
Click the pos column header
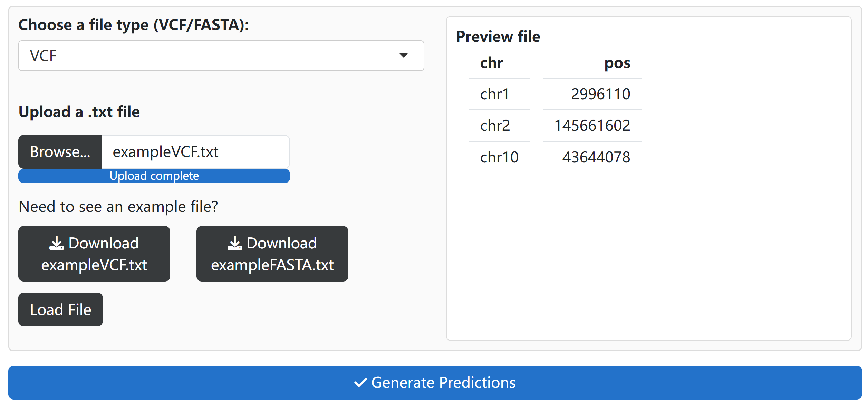(617, 63)
